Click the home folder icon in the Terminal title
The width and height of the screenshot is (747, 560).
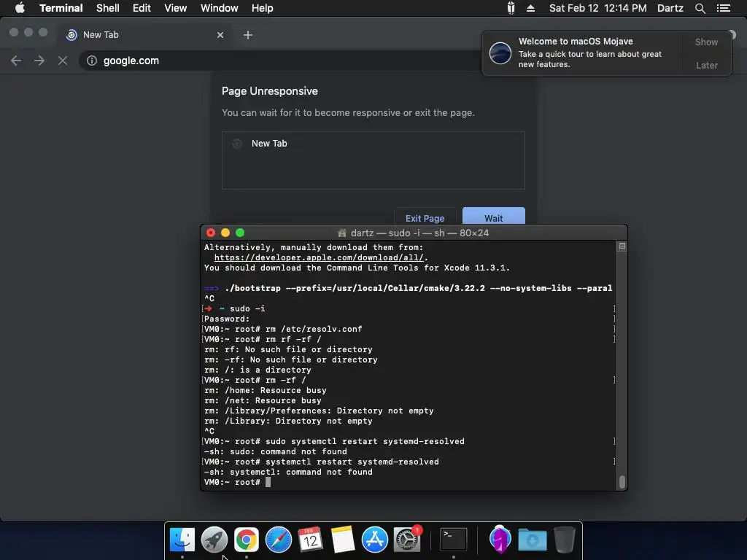[x=341, y=233]
